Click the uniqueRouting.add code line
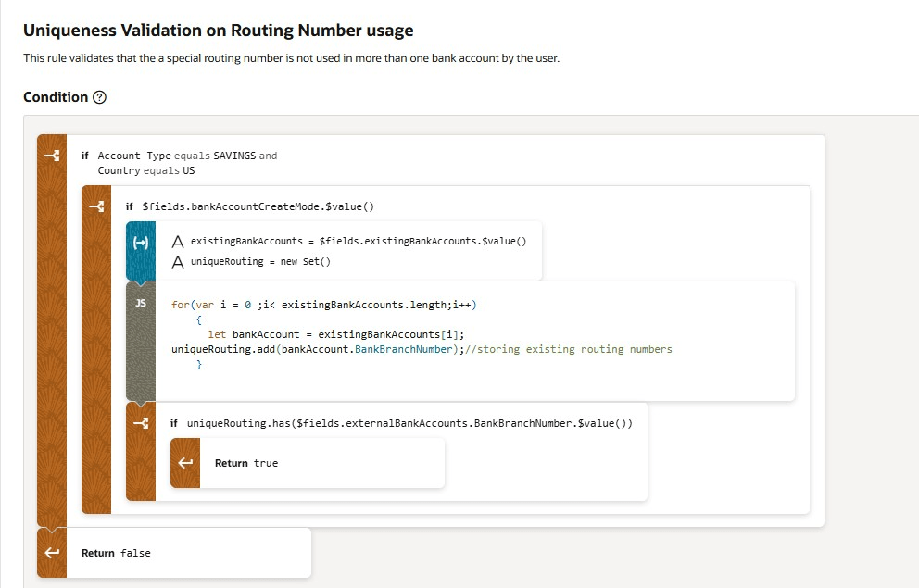919x588 pixels. click(422, 349)
